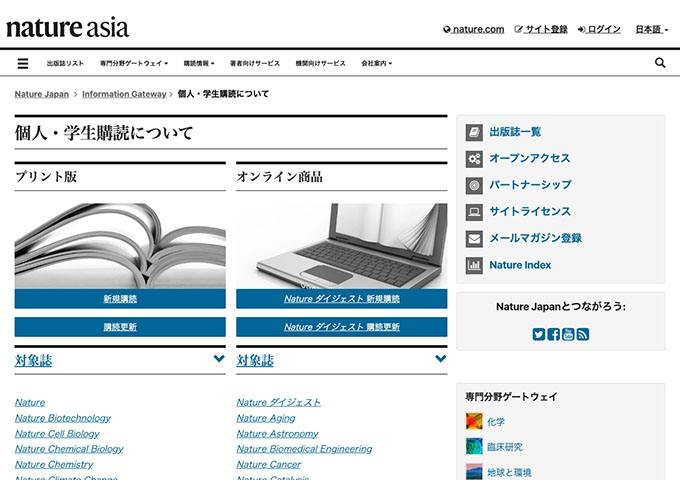Expand the 専門分野ゲートウェイ menu
The image size is (680, 480).
tap(134, 63)
